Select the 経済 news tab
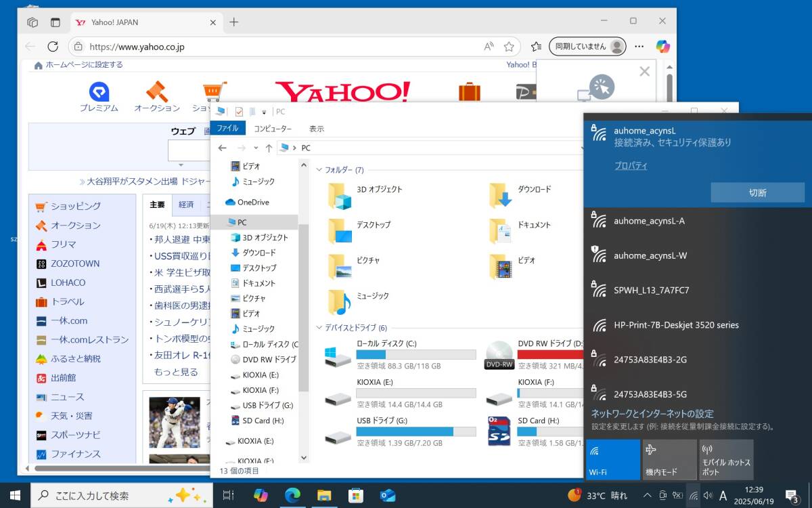The height and width of the screenshot is (508, 812). tap(186, 205)
